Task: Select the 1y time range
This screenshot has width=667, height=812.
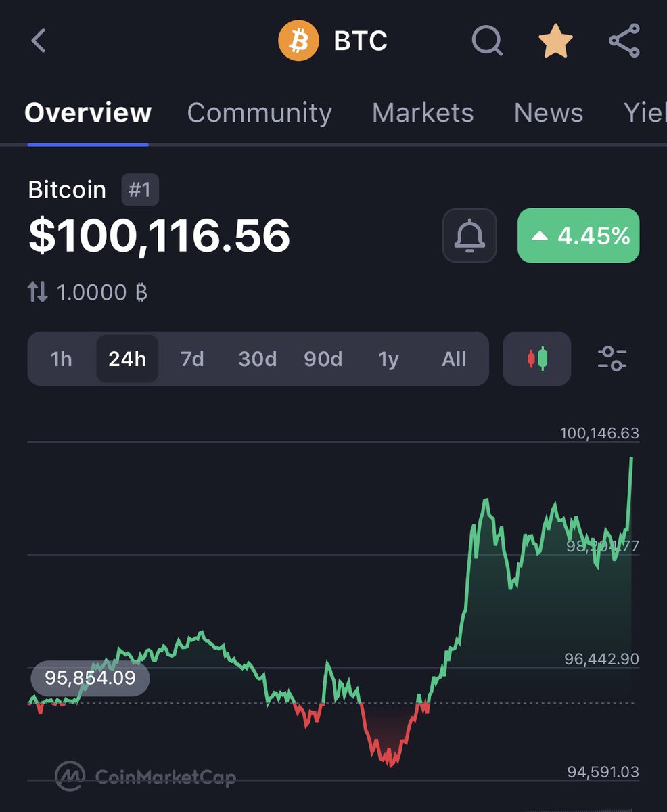Action: [x=388, y=359]
